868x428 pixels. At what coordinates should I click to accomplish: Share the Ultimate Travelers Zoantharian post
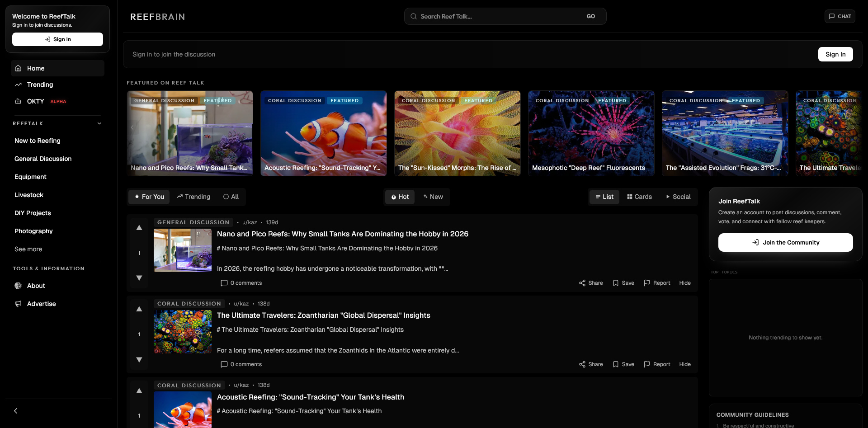click(591, 364)
